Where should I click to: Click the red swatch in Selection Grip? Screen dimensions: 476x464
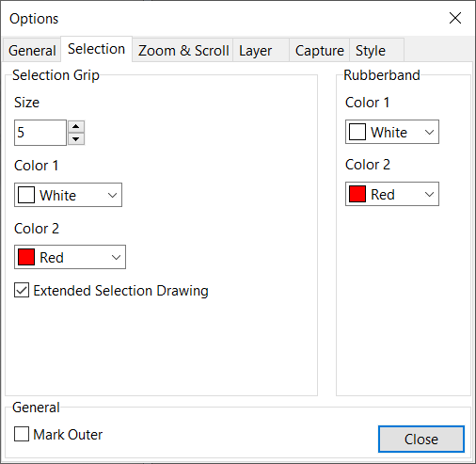click(26, 257)
